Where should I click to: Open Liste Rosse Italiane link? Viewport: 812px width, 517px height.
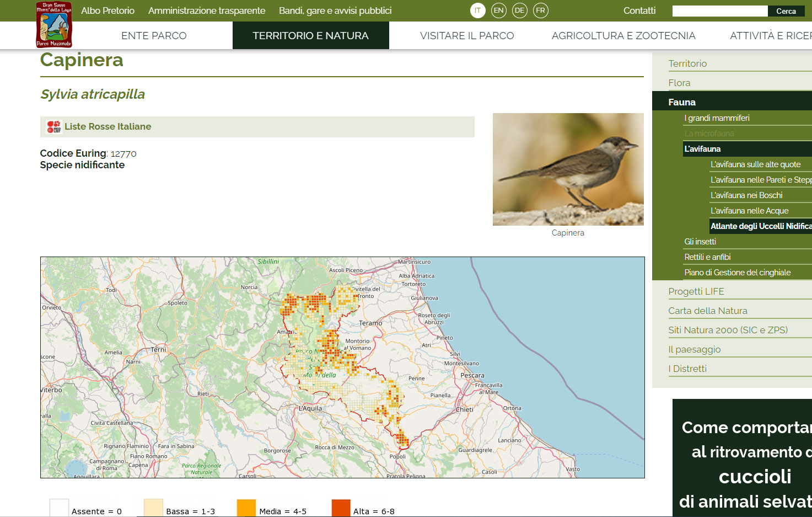[x=107, y=126]
